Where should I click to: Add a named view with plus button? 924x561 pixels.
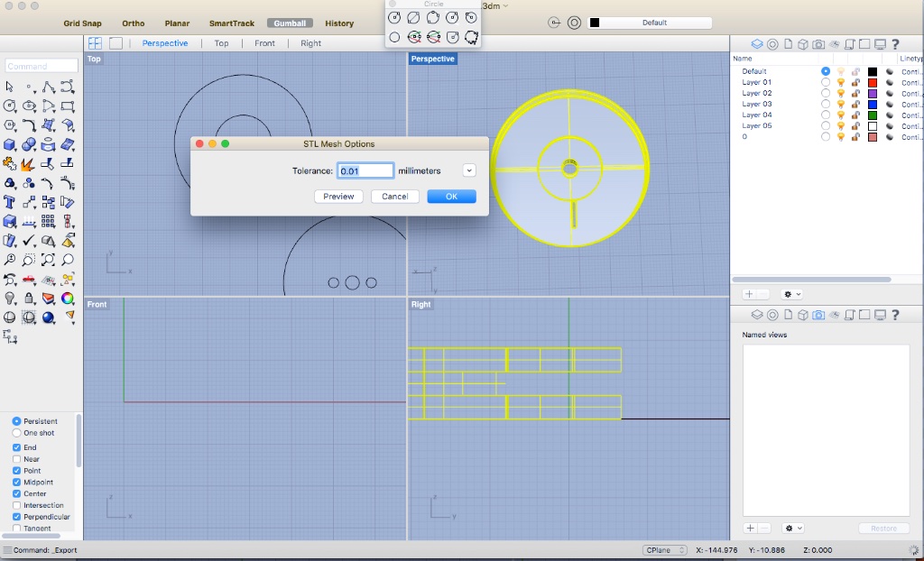(750, 528)
